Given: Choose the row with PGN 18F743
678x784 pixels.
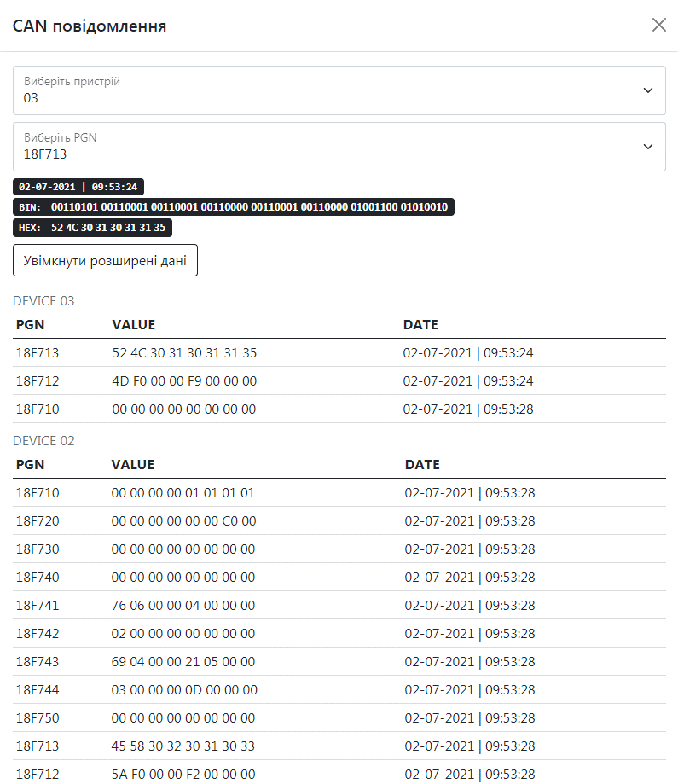Looking at the screenshot, I should click(339, 662).
